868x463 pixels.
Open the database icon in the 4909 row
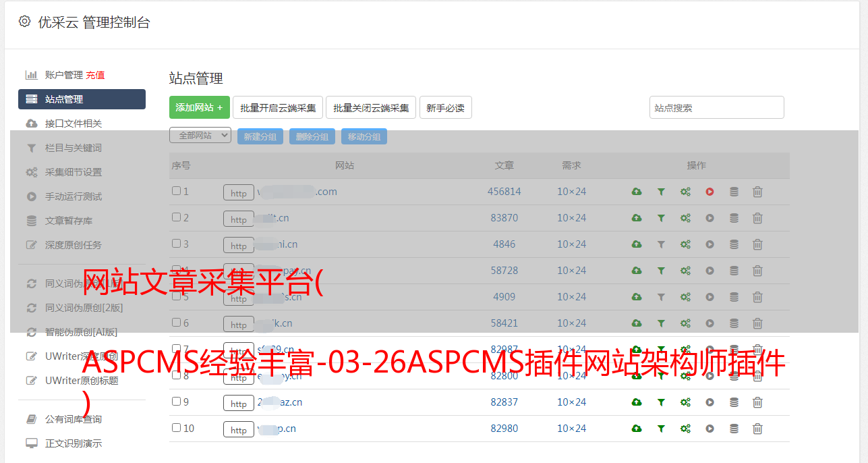[734, 297]
